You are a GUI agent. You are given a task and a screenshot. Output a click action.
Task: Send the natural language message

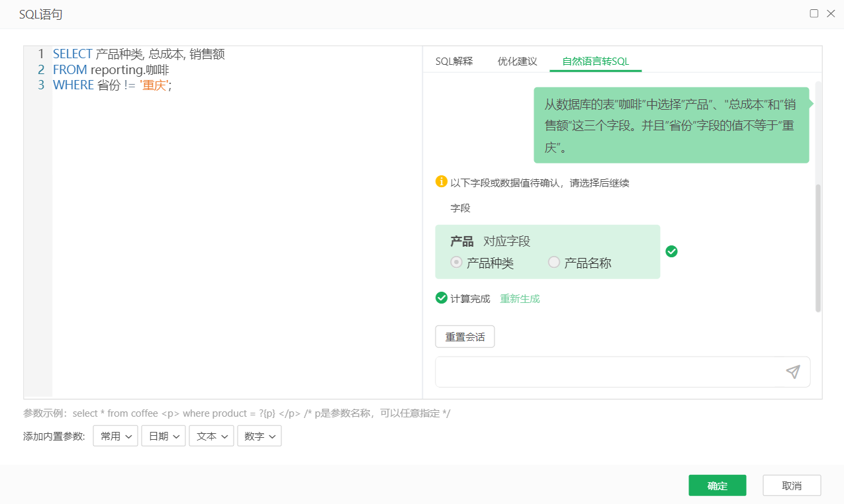(x=792, y=372)
